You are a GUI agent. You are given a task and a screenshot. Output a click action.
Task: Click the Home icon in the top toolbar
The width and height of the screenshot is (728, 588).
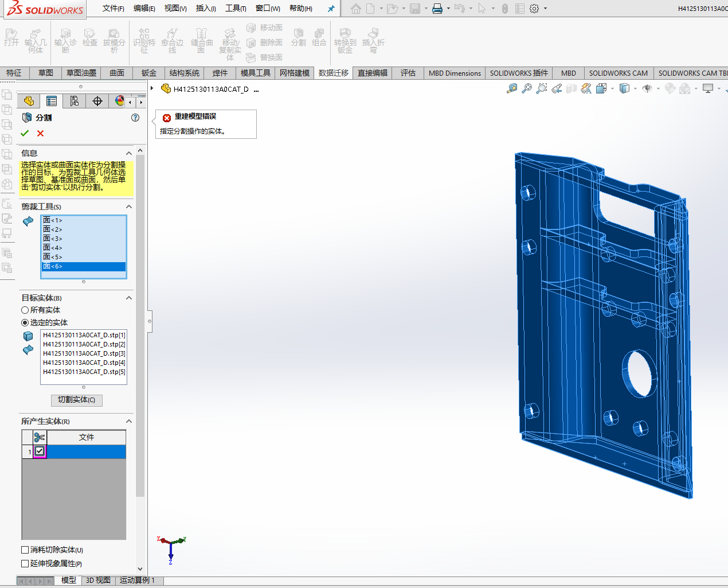pos(356,9)
